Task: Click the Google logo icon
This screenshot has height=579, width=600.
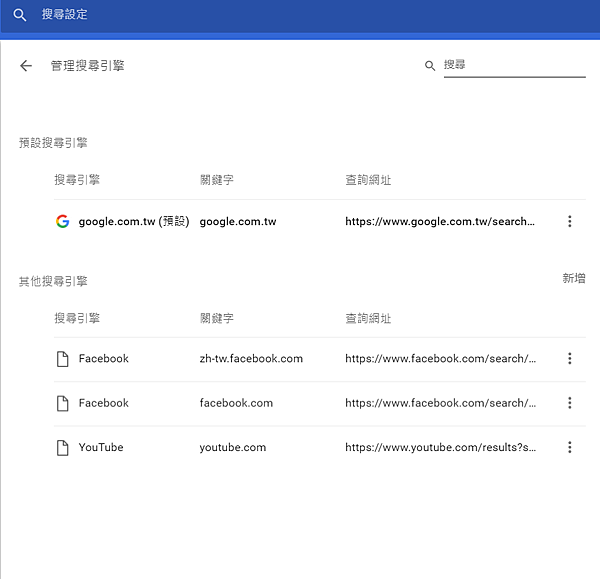Action: pos(63,221)
